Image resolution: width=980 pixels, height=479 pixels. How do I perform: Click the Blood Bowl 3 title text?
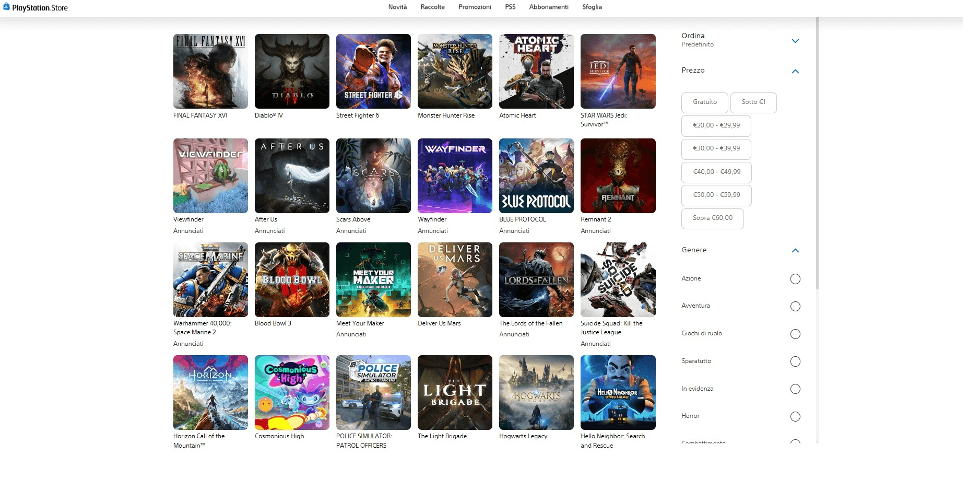coord(273,323)
